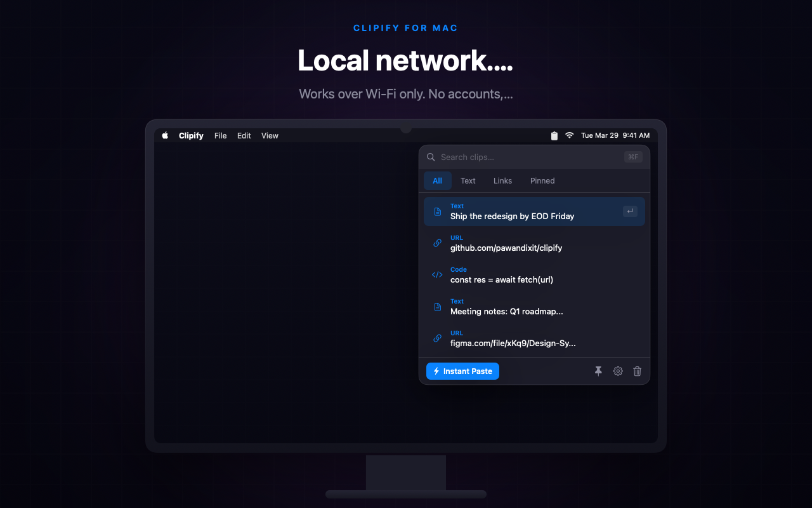The image size is (812, 508).
Task: Select clip 'Ship the redesign by EOD Friday'
Action: pyautogui.click(x=534, y=211)
